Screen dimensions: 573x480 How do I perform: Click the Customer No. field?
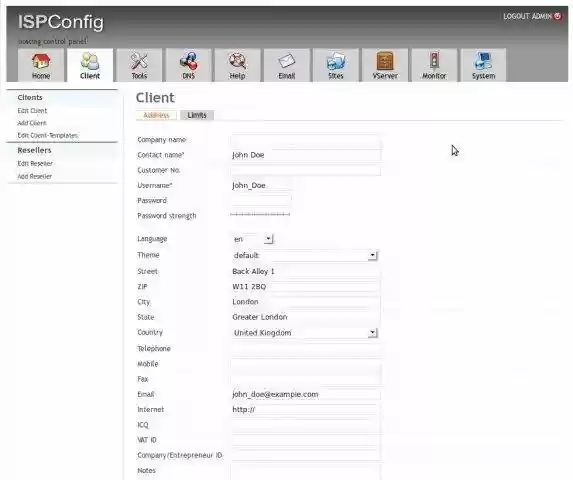[x=306, y=170]
